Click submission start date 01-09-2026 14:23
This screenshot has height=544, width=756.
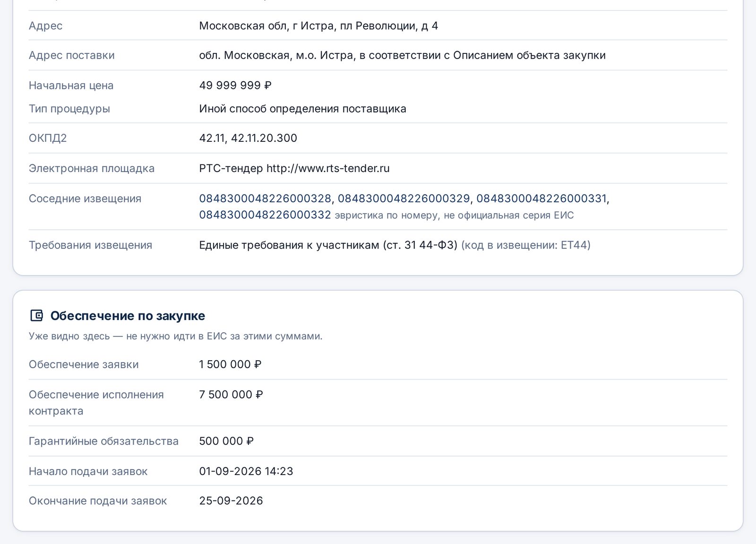point(246,471)
